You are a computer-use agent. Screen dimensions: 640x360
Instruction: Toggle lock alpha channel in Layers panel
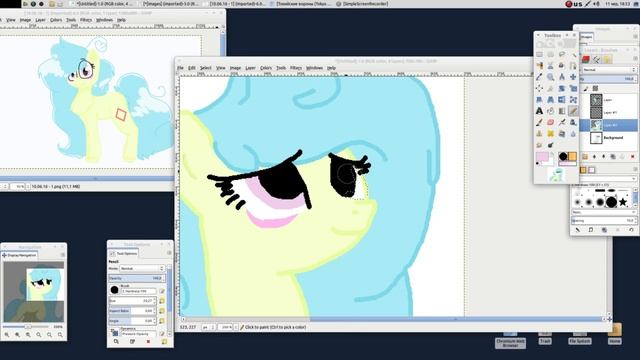pos(595,89)
